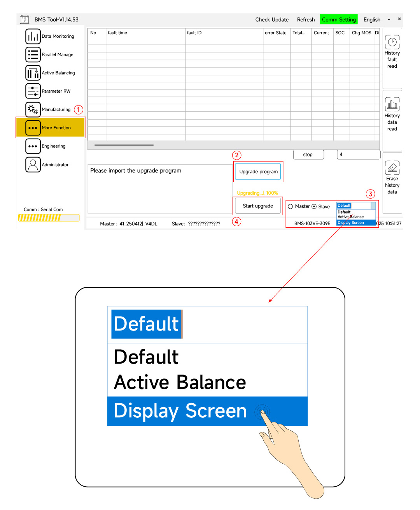Select the Slave radio button
Screen dimensions: 420x510
point(314,207)
